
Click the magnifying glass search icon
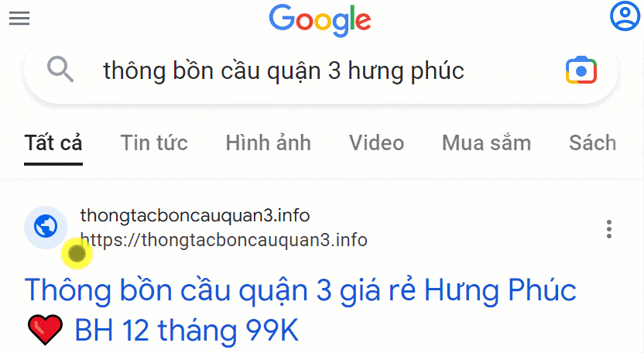point(60,70)
